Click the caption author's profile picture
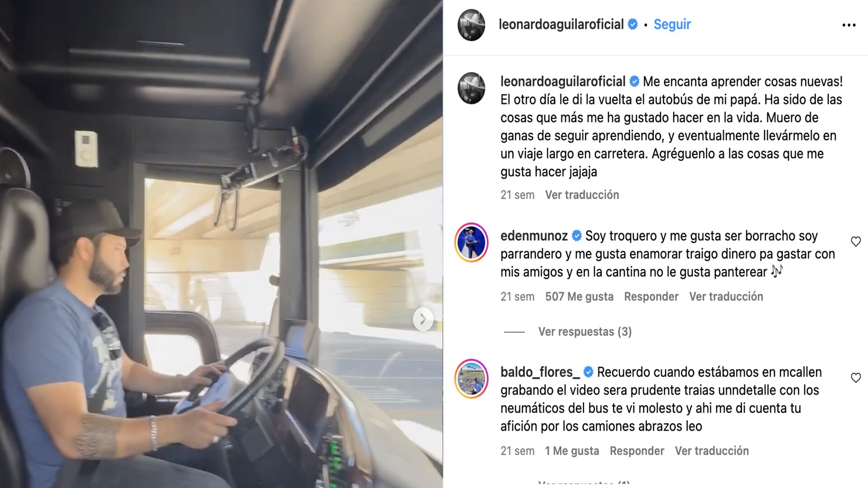The image size is (868, 488). pos(471,88)
